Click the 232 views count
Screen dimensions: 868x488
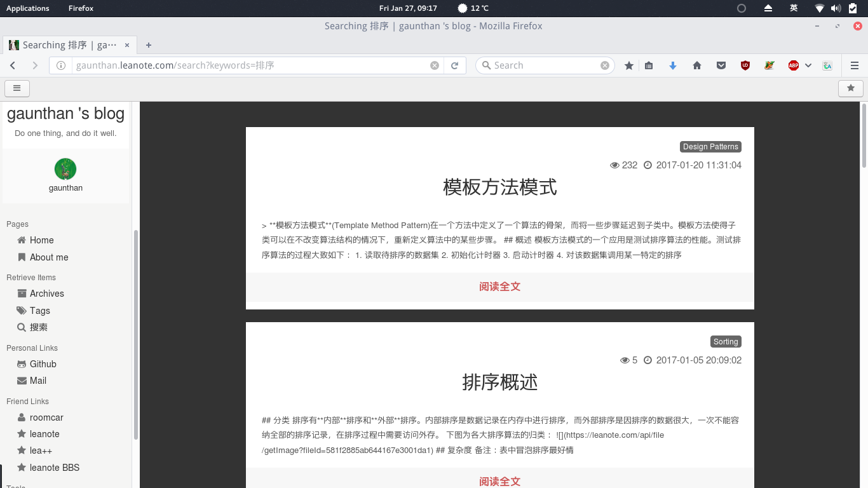click(624, 165)
